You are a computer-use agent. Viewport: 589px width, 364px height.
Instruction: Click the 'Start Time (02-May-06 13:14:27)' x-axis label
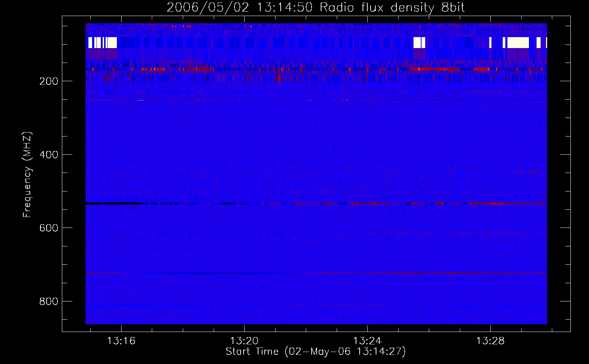[x=316, y=352]
